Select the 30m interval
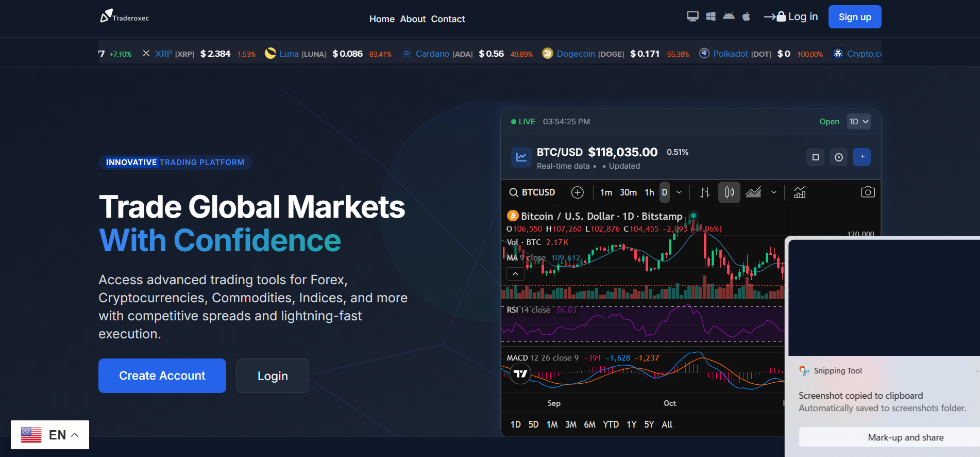 tap(628, 192)
